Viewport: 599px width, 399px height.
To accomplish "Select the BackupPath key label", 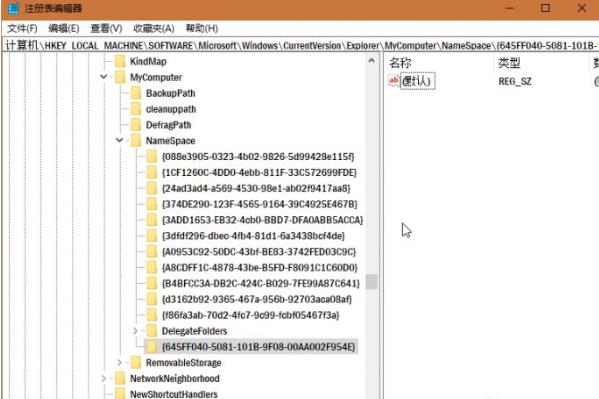I will pos(170,93).
